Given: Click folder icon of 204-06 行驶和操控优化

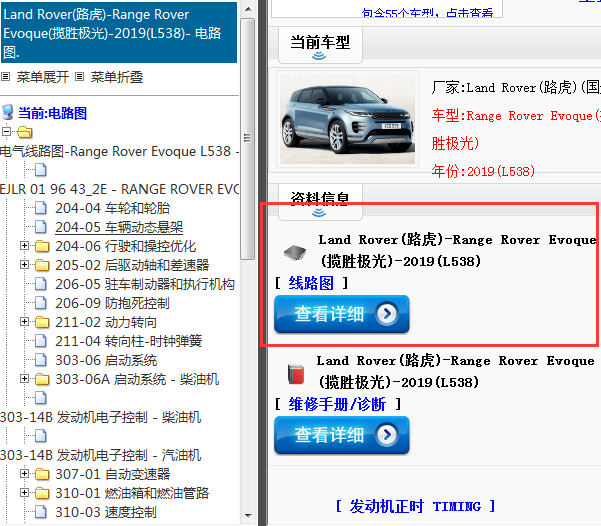Looking at the screenshot, I should [x=42, y=246].
